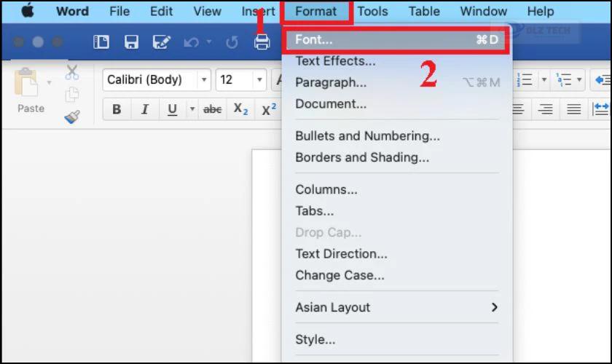612x364 pixels.
Task: Open the multilevel list dropdown arrow
Action: 580,79
